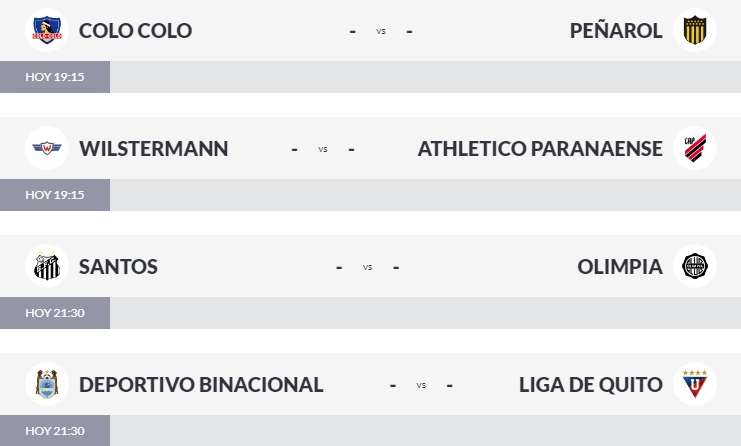Viewport: 741px width, 446px height.
Task: Open the COLO COLO team name link
Action: coord(135,31)
